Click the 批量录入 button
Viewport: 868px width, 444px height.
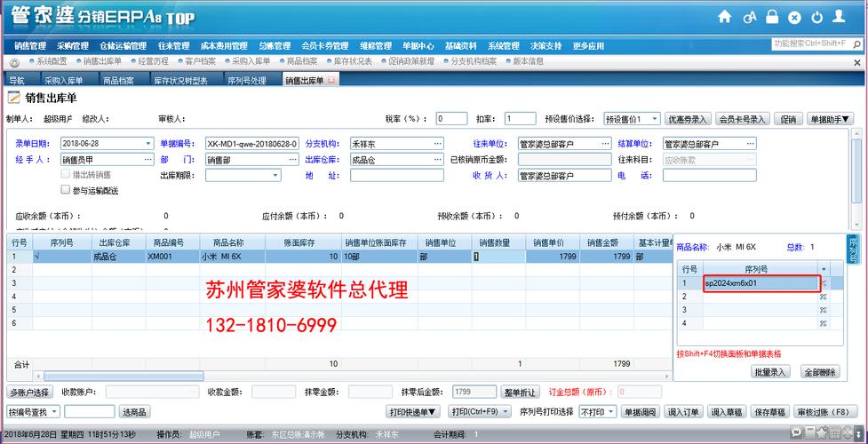click(770, 371)
